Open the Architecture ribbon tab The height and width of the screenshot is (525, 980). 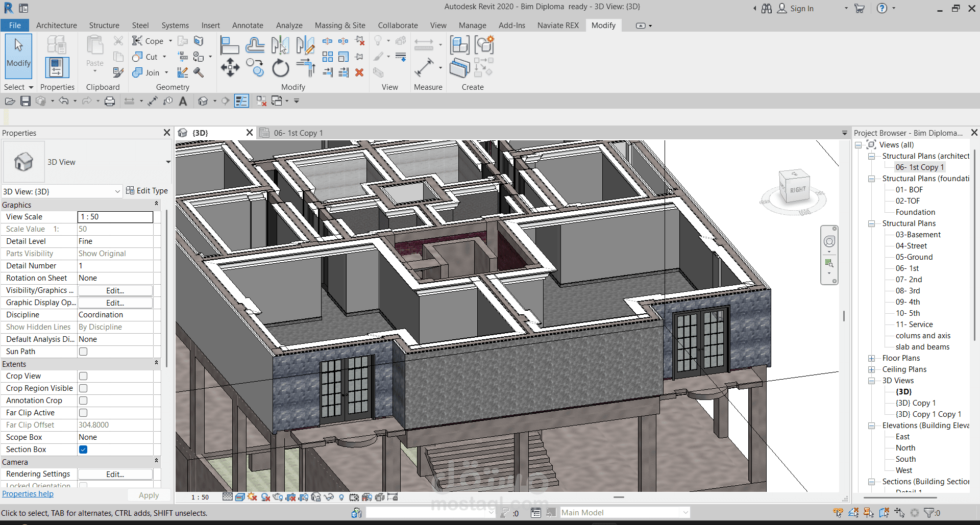tap(56, 25)
